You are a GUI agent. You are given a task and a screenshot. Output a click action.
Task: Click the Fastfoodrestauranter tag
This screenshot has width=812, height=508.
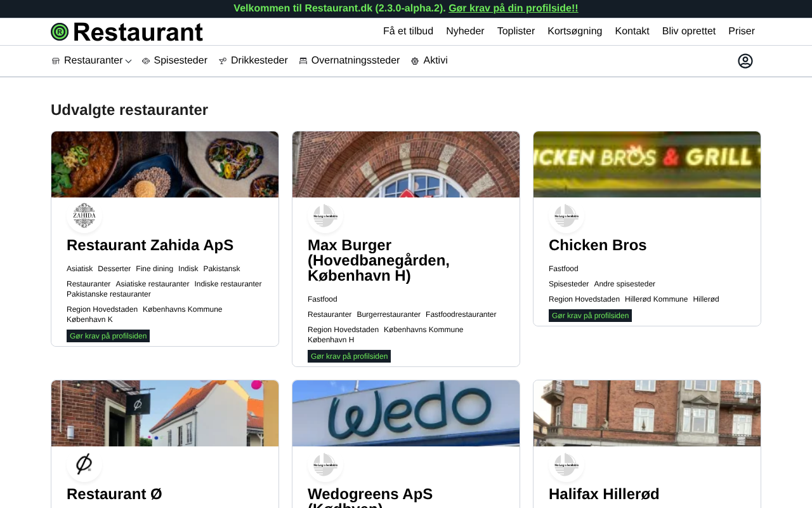click(461, 314)
